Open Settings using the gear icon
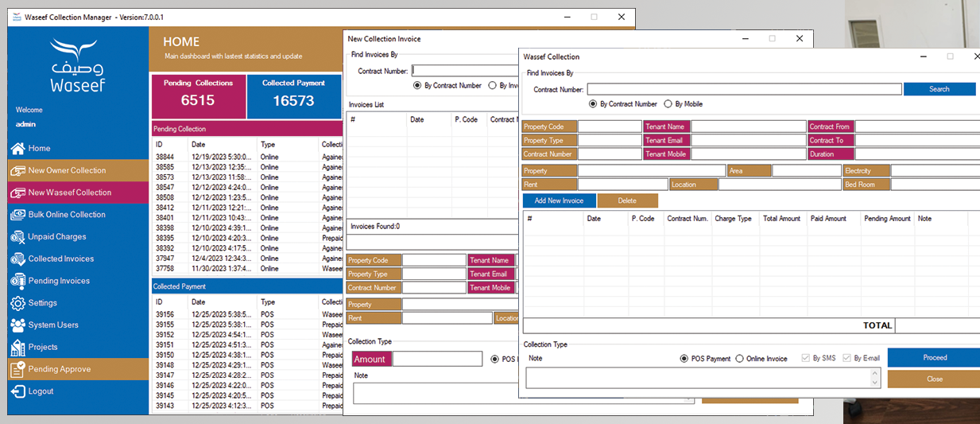 click(x=17, y=303)
